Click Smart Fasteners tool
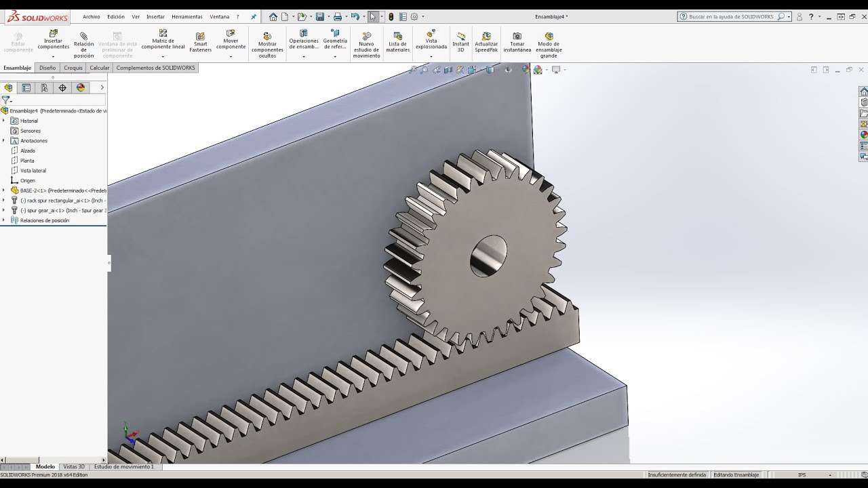Screen dimensions: 868x488 coord(201,43)
